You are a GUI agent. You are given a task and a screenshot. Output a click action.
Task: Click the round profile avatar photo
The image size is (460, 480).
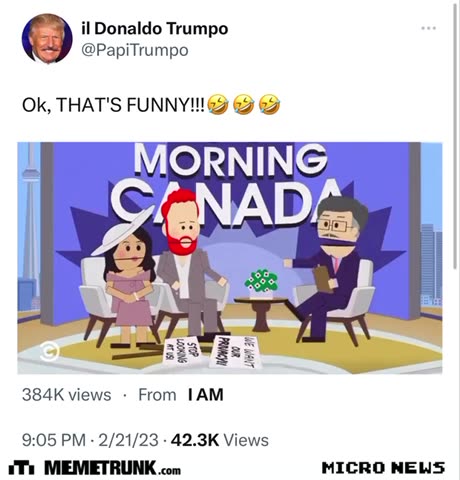[47, 39]
